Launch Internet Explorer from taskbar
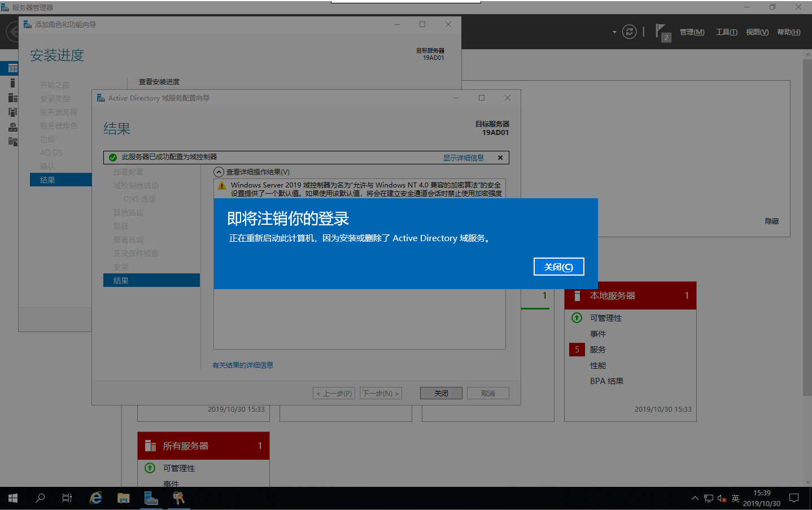Viewport: 812px width, 510px height. click(96, 498)
